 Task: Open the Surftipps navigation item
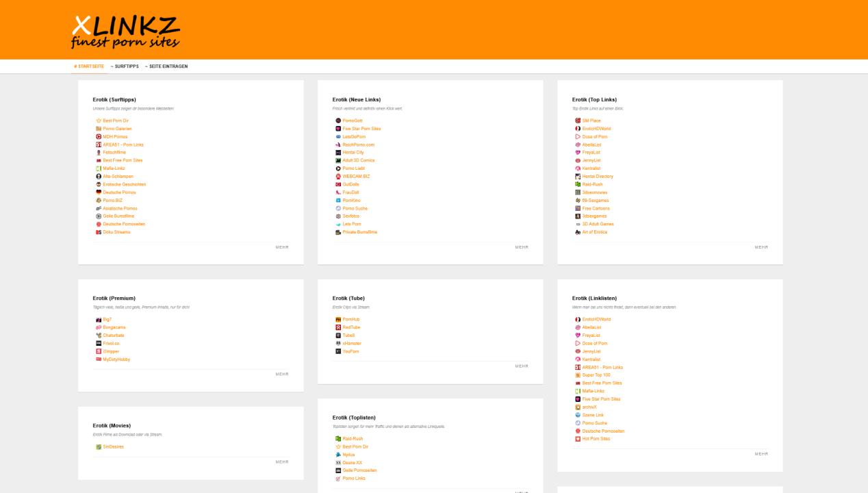pos(125,66)
